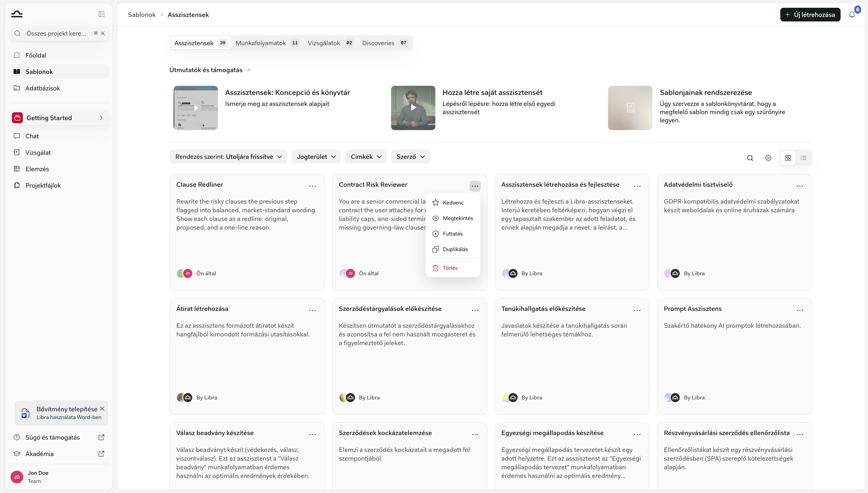Switch to grid view
This screenshot has height=493, width=868.
pos(788,158)
